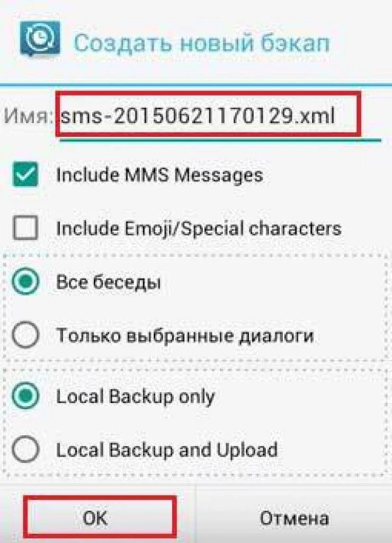This screenshot has height=543, width=392.
Task: Click the SMS Backup app icon
Action: (x=39, y=39)
